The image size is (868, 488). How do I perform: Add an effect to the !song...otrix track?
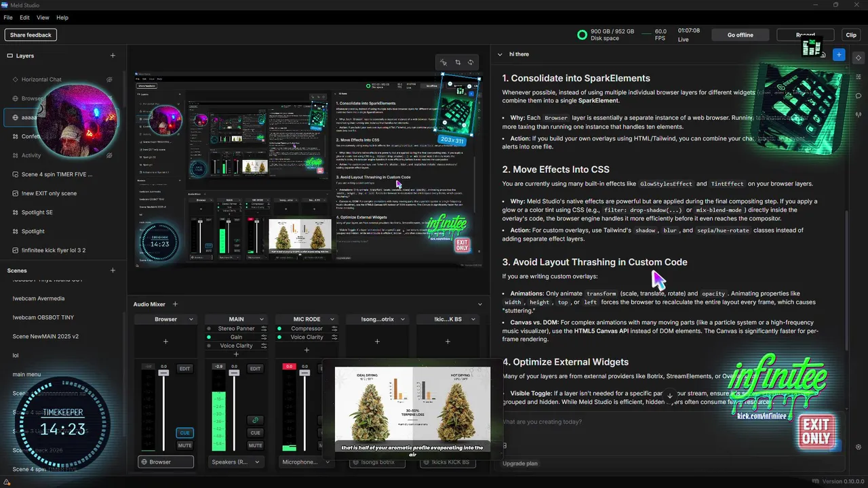pos(377,342)
